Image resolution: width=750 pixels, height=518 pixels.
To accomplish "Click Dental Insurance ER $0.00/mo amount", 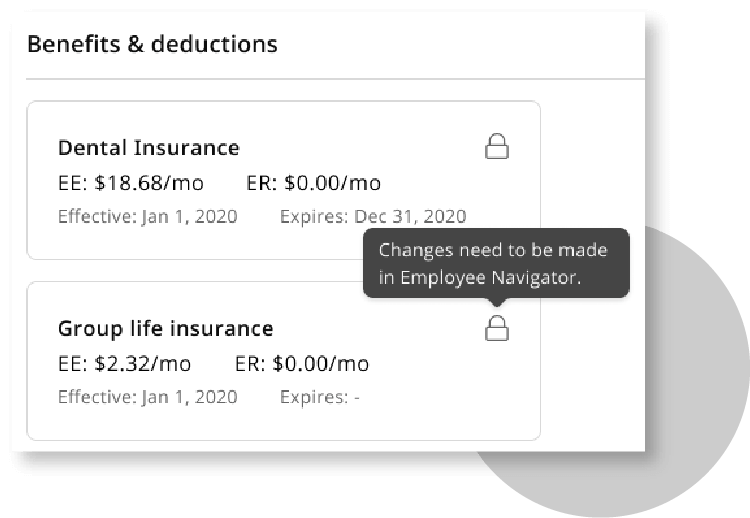I will pos(313,183).
